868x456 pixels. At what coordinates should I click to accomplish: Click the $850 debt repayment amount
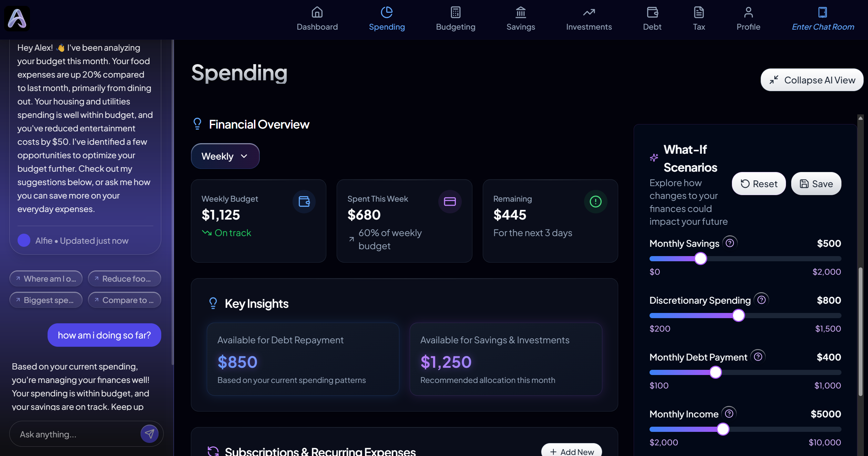coord(237,362)
